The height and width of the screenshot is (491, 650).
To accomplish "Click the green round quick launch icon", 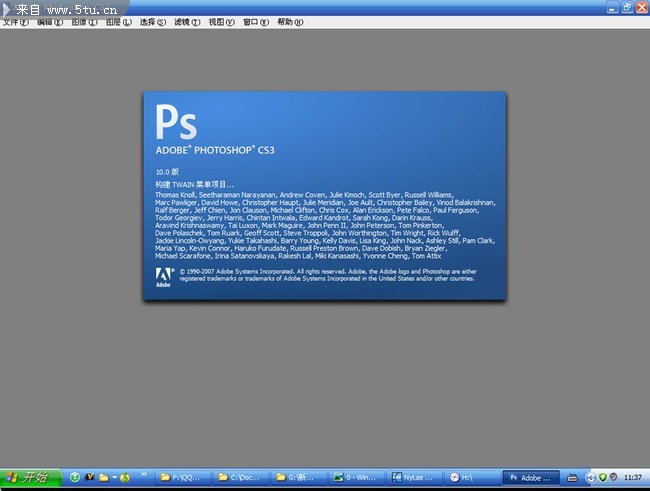I will [75, 477].
